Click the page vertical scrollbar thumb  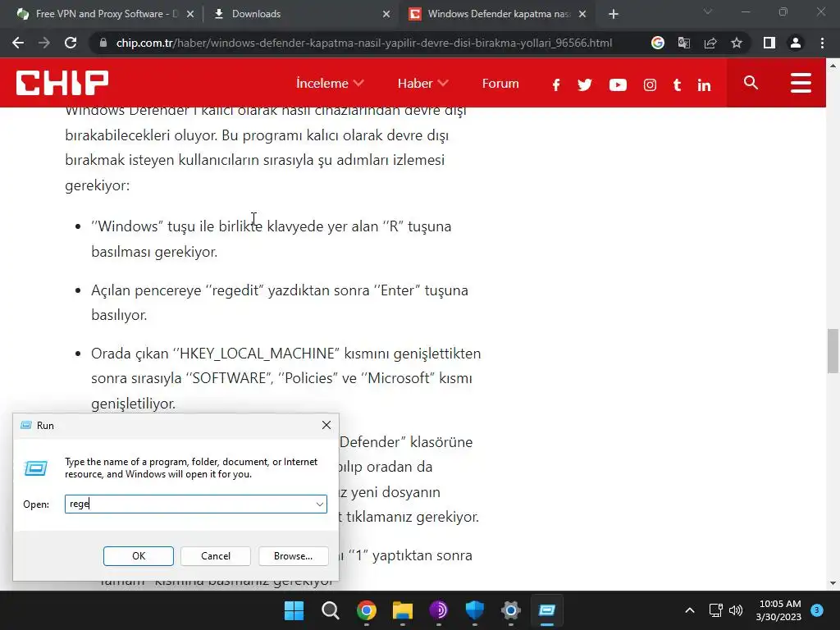(833, 351)
